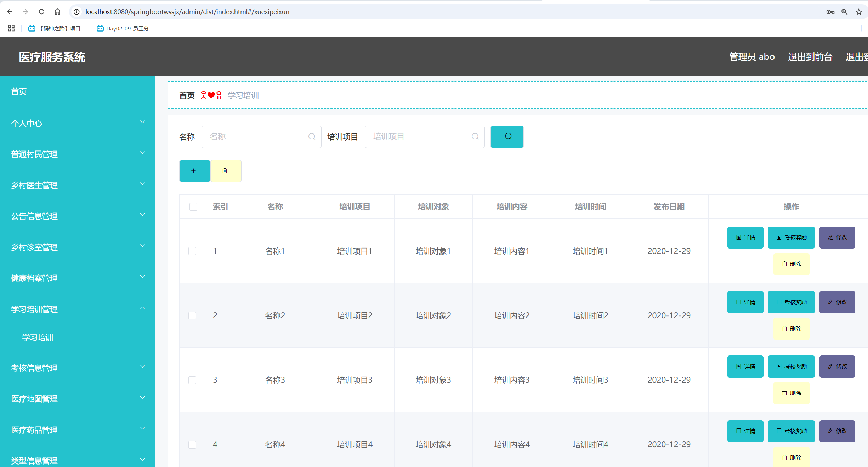The image size is (868, 467).
Task: Expand 乡村诊室管理 sidebar menu
Action: [78, 247]
